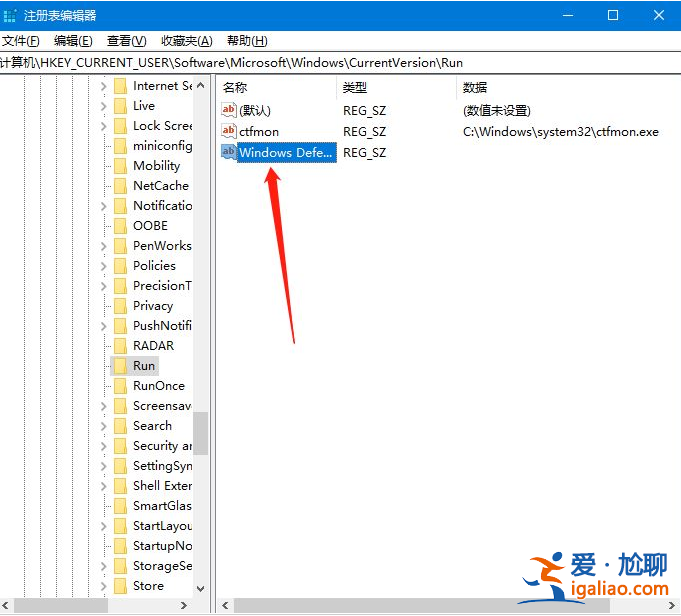Select the Shell Exter tree item
Viewport: 681px width, 616px height.
coord(162,486)
